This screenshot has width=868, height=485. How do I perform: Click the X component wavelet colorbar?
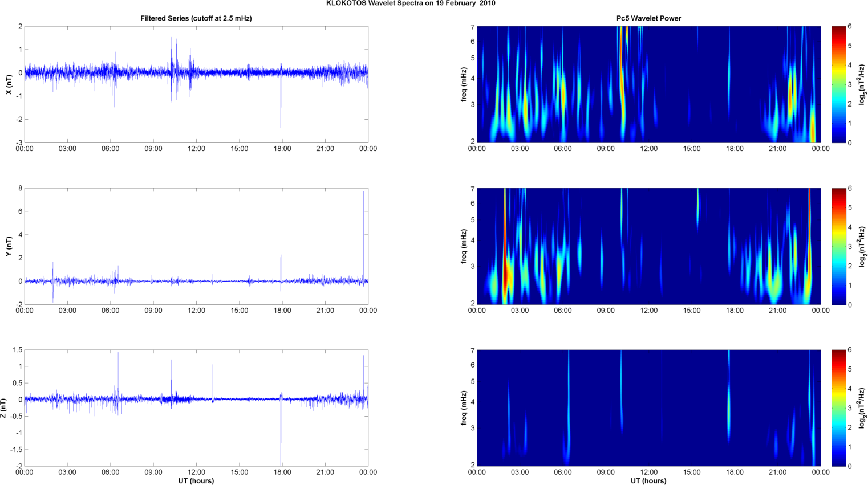click(838, 84)
